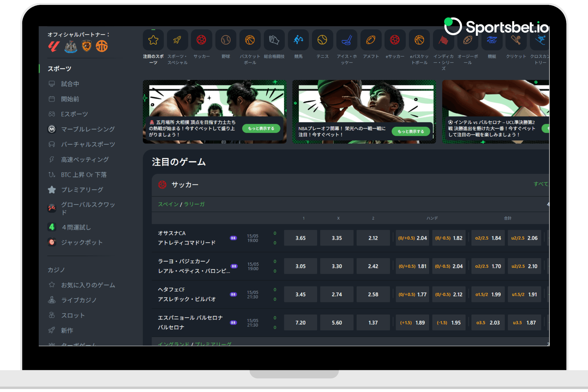Select u2/2.5 2.10 total odds
The image size is (588, 392).
click(x=524, y=266)
